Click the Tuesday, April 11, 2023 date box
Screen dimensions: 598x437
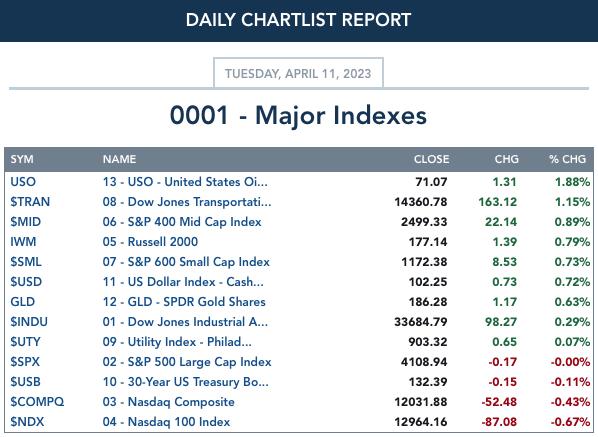pyautogui.click(x=298, y=73)
